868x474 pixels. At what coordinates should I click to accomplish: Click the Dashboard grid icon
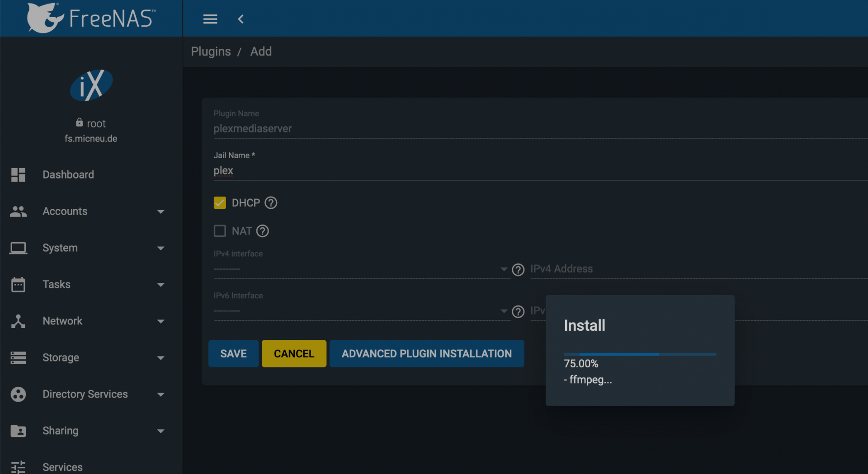tap(18, 174)
